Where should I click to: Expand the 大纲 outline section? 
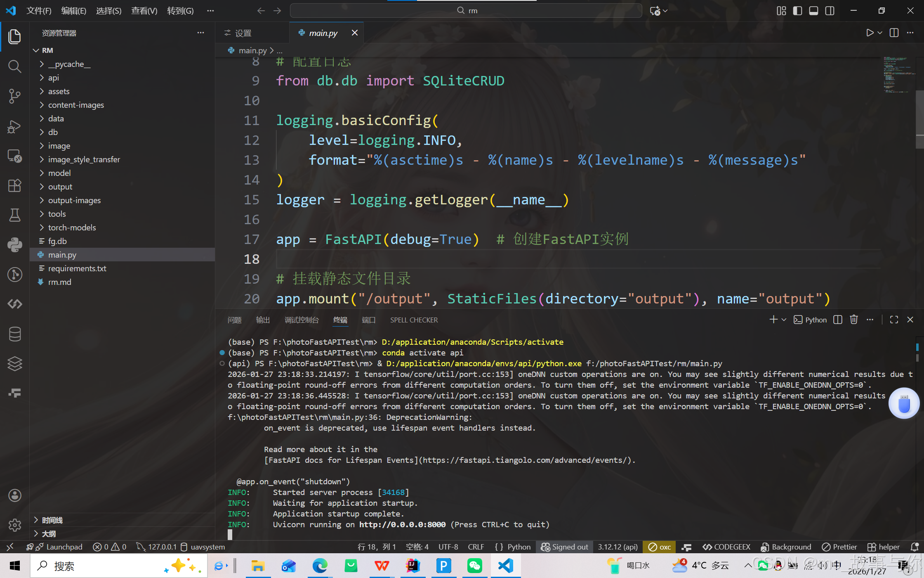(49, 533)
